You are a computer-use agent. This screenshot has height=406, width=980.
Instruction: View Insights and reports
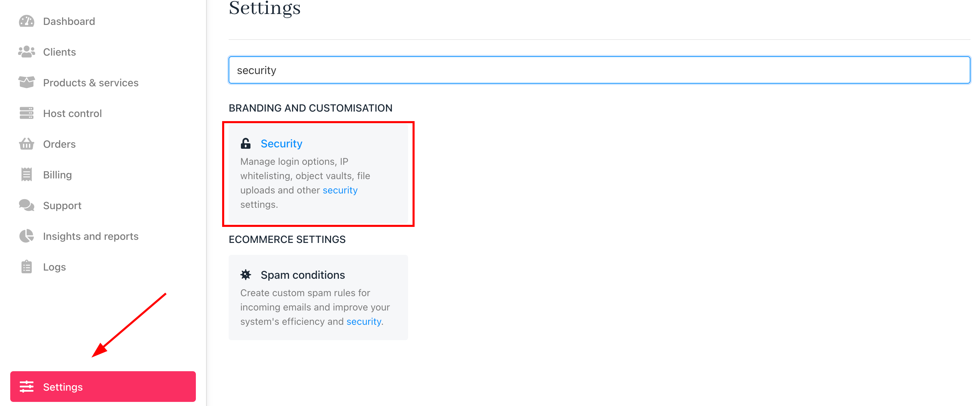pyautogui.click(x=90, y=236)
